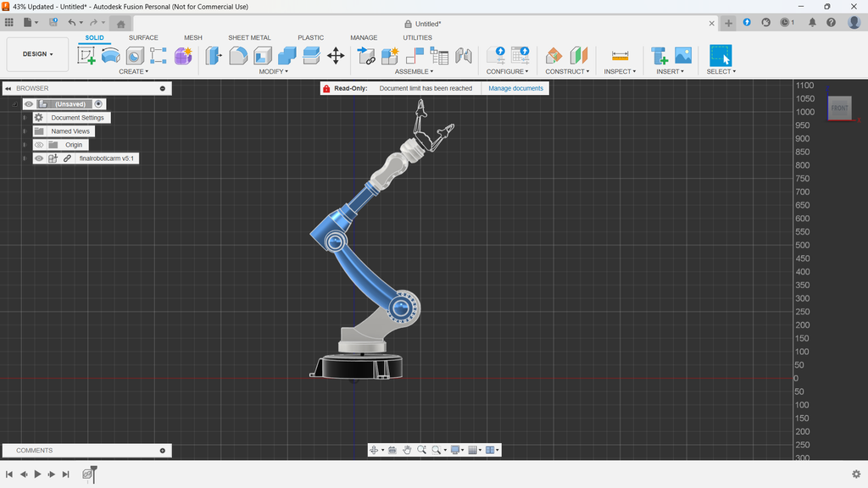868x488 pixels.
Task: Select the Offset Plane tool
Action: (x=554, y=55)
